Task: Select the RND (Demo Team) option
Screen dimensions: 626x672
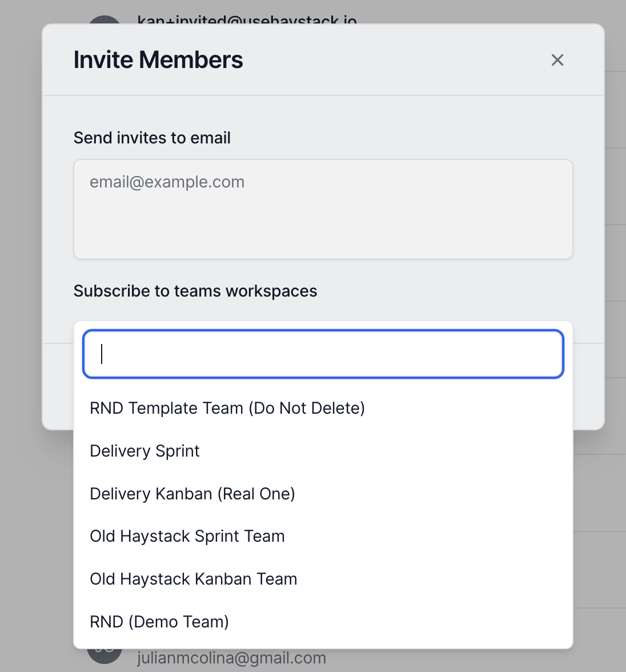Action: 159,622
